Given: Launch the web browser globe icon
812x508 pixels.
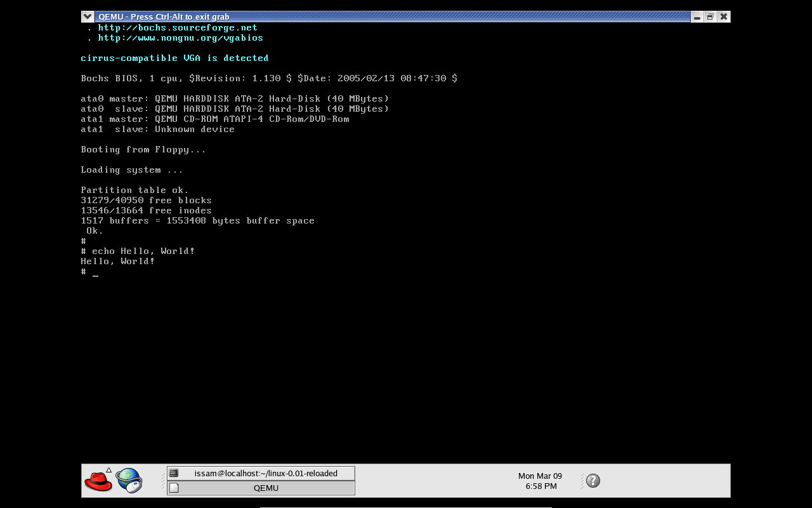Looking at the screenshot, I should coord(129,481).
